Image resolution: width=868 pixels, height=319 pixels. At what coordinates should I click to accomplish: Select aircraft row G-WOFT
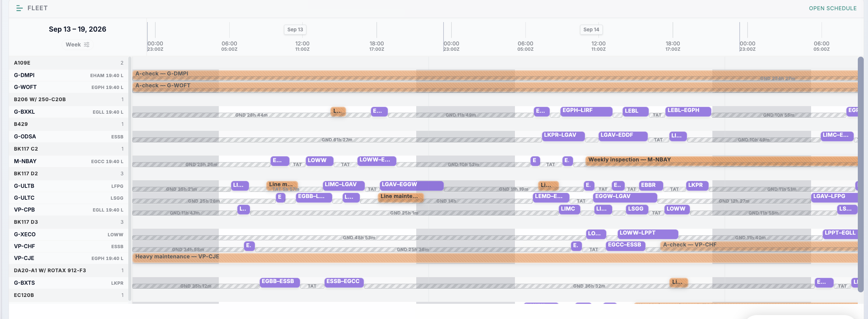click(x=68, y=87)
